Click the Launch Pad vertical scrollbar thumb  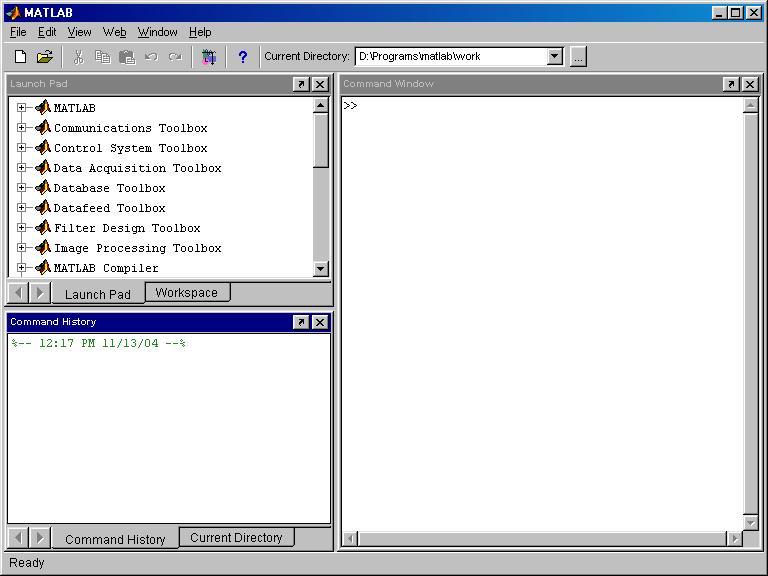tap(320, 141)
